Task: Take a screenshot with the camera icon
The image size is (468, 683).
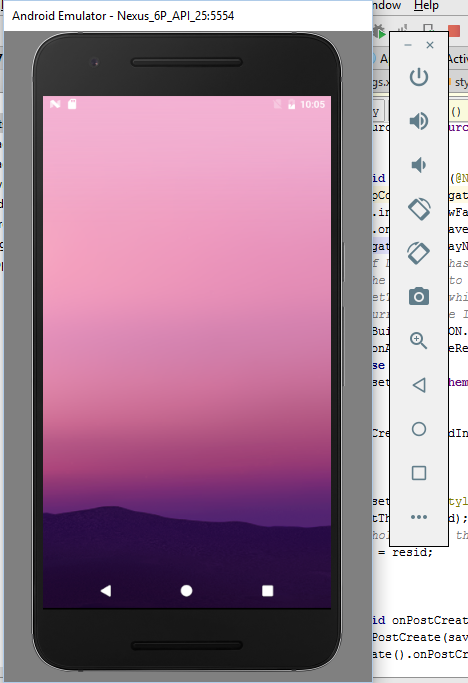Action: 419,297
